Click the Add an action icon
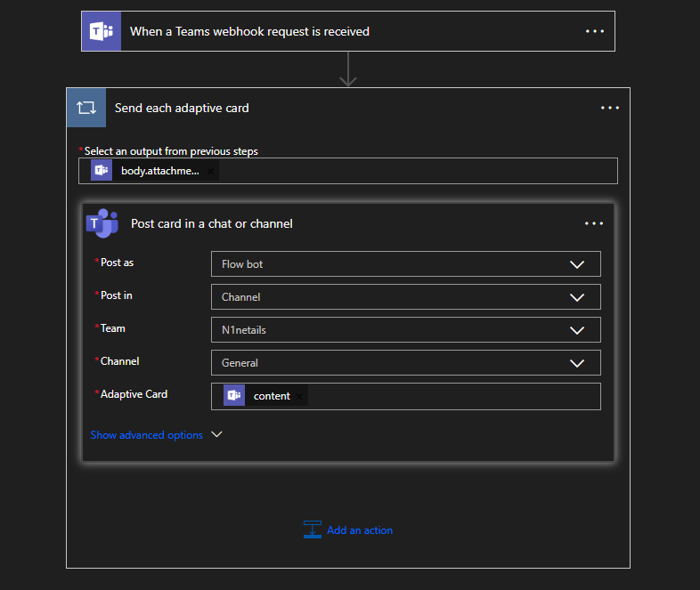 pos(312,529)
